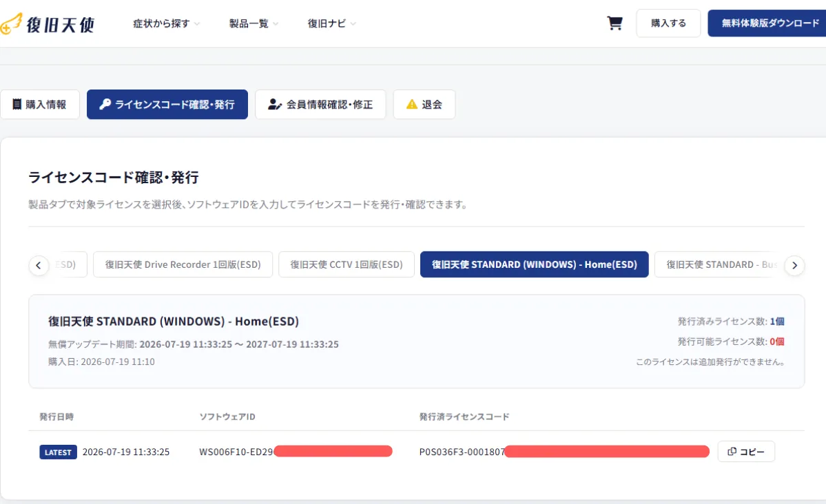Select 復旧天使 CCTV 1回版(ESD) tab
Image resolution: width=826 pixels, height=504 pixels.
click(x=346, y=264)
